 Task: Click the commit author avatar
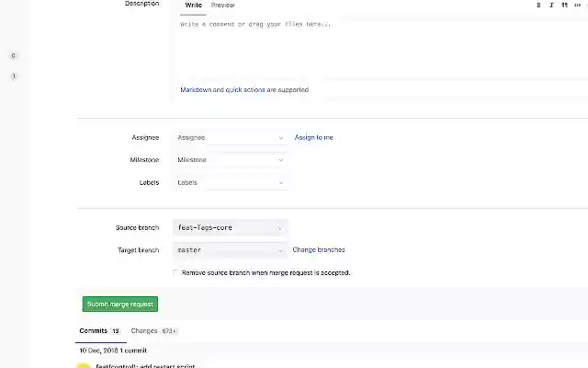(84, 365)
